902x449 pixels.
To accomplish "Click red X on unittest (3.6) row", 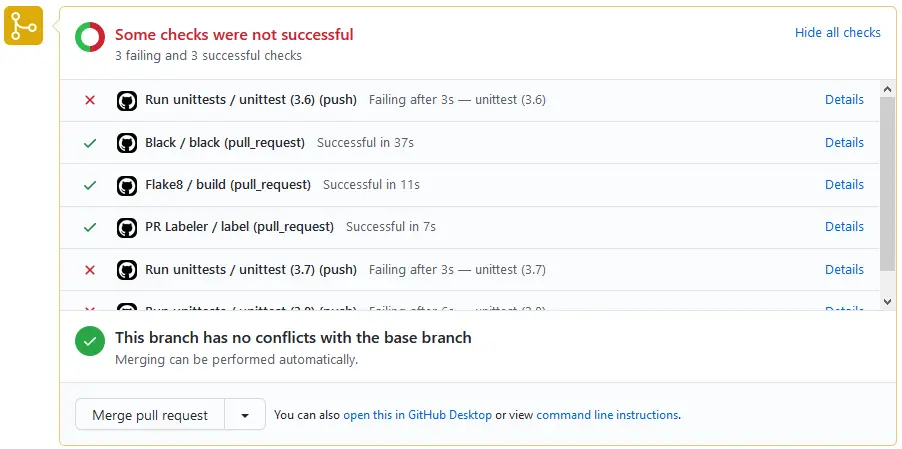I will (x=90, y=100).
